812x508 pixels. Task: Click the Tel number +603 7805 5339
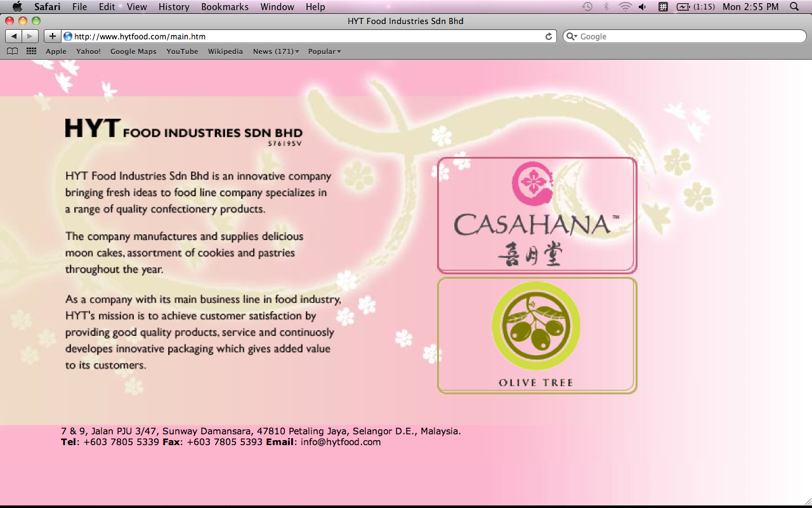coord(121,442)
